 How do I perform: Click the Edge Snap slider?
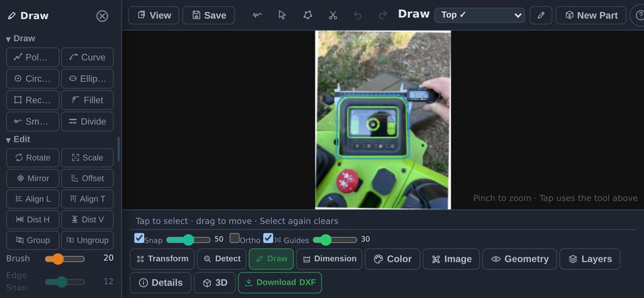(64, 282)
